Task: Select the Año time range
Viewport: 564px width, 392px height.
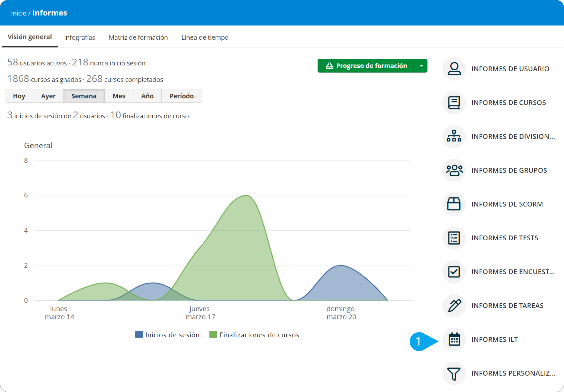Action: tap(147, 96)
